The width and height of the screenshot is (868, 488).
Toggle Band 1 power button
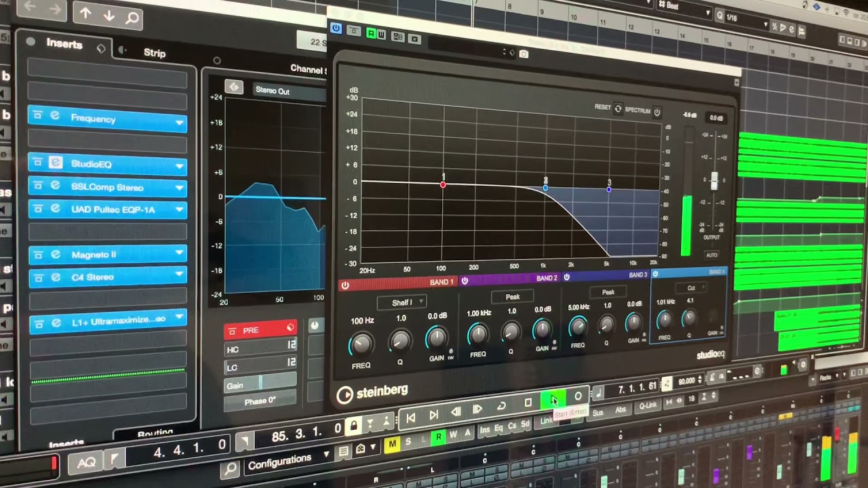coord(345,285)
